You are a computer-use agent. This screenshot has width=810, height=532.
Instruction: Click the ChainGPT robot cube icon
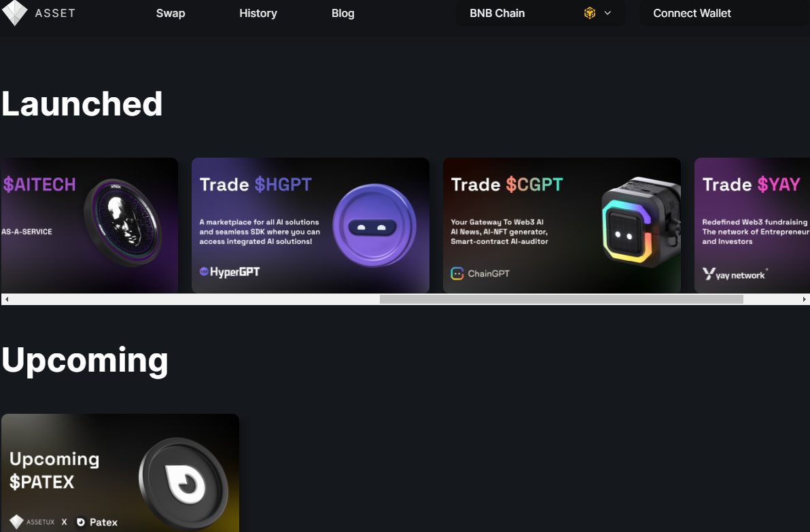[x=641, y=222]
